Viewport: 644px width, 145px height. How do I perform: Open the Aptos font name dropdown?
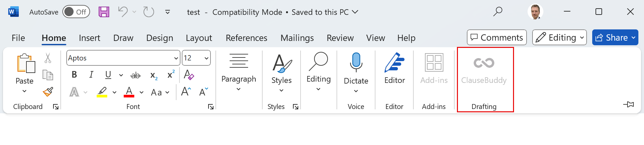point(176,58)
